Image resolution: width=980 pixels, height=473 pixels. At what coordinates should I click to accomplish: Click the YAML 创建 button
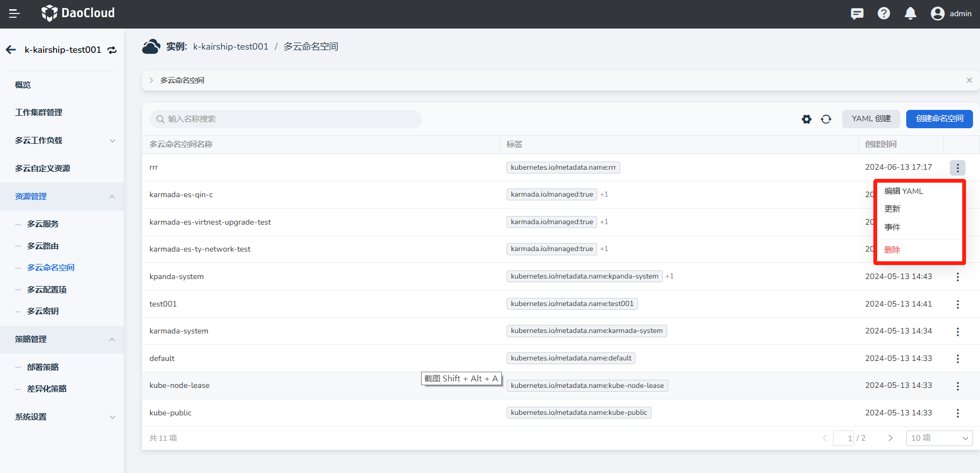point(871,119)
